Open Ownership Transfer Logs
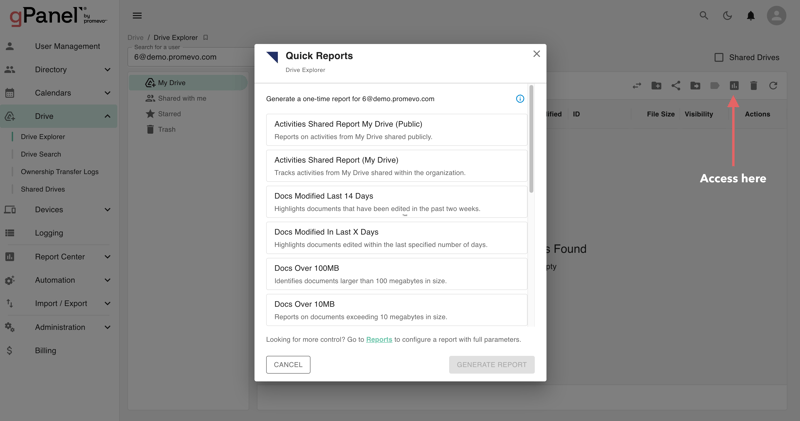 click(x=60, y=172)
